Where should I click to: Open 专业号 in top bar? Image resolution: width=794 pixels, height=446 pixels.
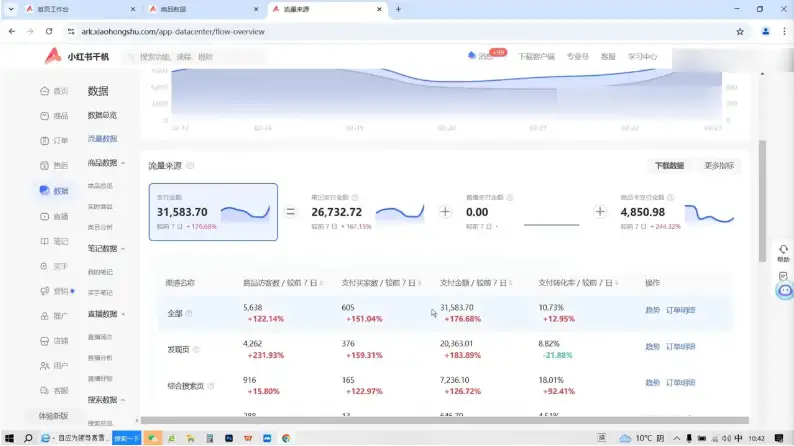[578, 57]
